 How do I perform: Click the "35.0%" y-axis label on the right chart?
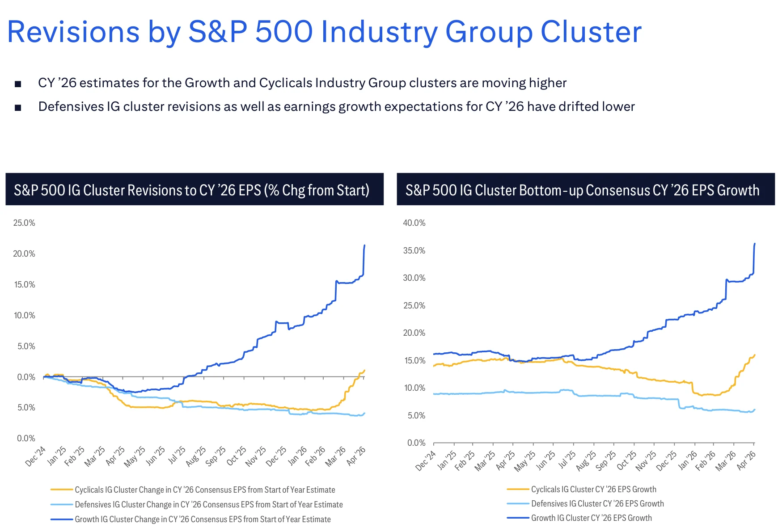pos(414,250)
